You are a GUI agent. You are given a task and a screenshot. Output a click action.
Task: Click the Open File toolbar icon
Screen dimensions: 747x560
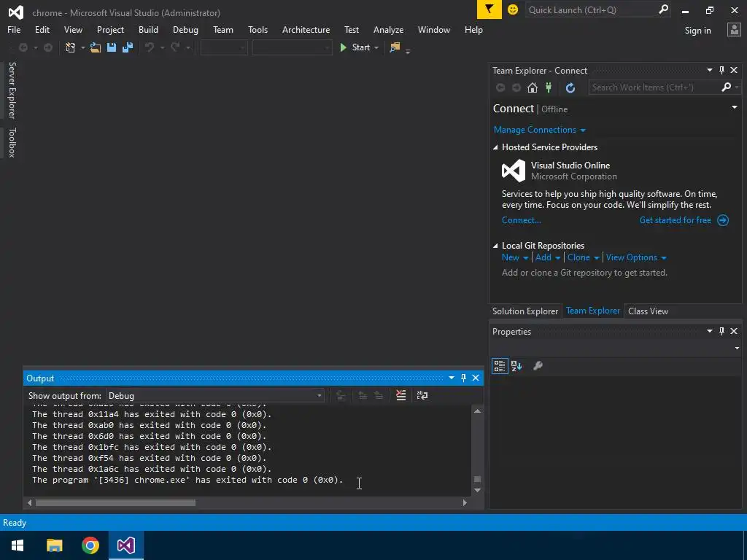[96, 47]
